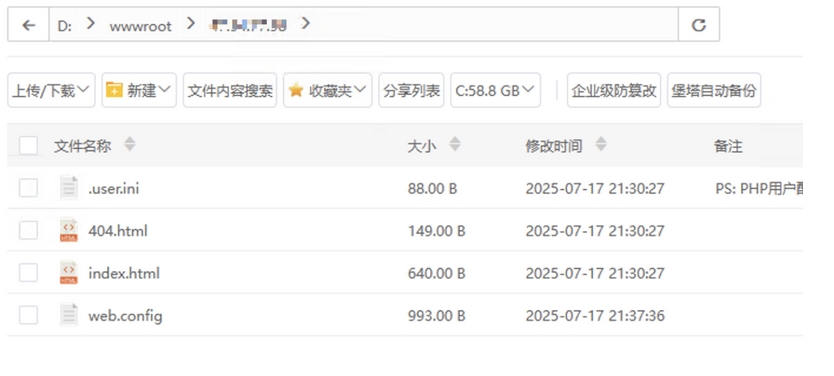834x376 pixels.
Task: Click the index.html file icon
Action: [x=69, y=273]
